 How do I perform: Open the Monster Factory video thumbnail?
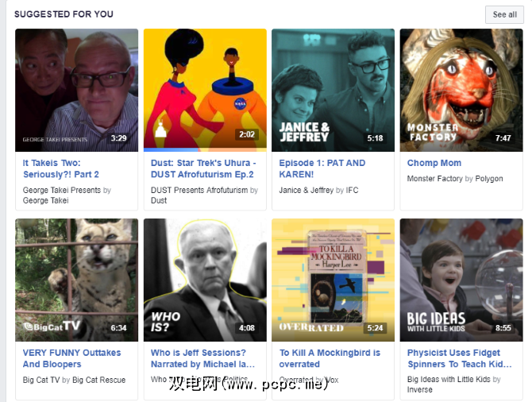(x=461, y=90)
